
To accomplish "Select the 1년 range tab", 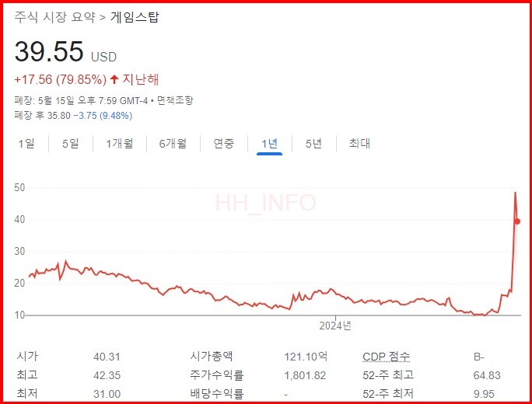I will coord(269,144).
